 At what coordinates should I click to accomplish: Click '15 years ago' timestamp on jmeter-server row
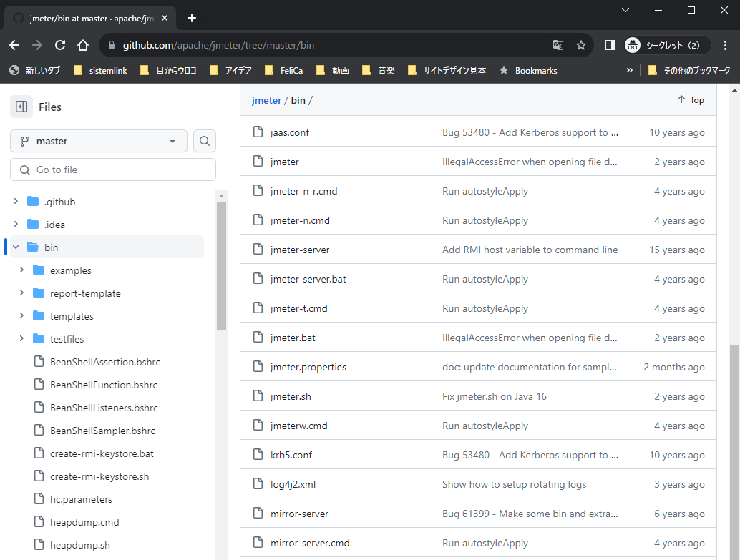[677, 250]
